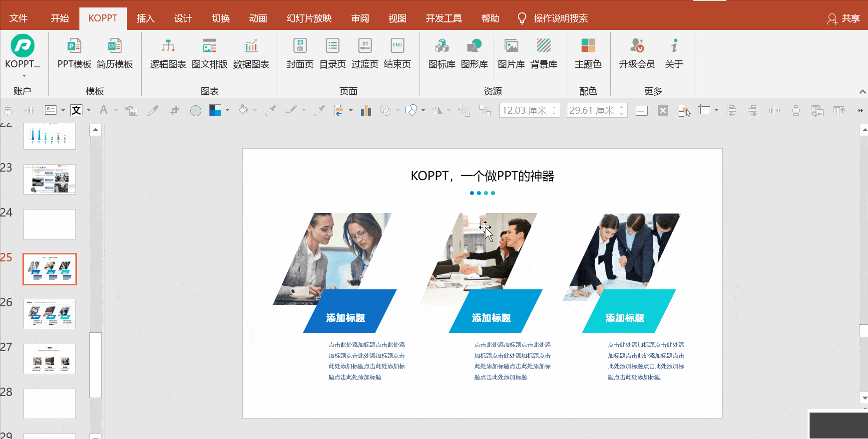The height and width of the screenshot is (439, 868).
Task: Click the 共享 share button
Action: [844, 18]
